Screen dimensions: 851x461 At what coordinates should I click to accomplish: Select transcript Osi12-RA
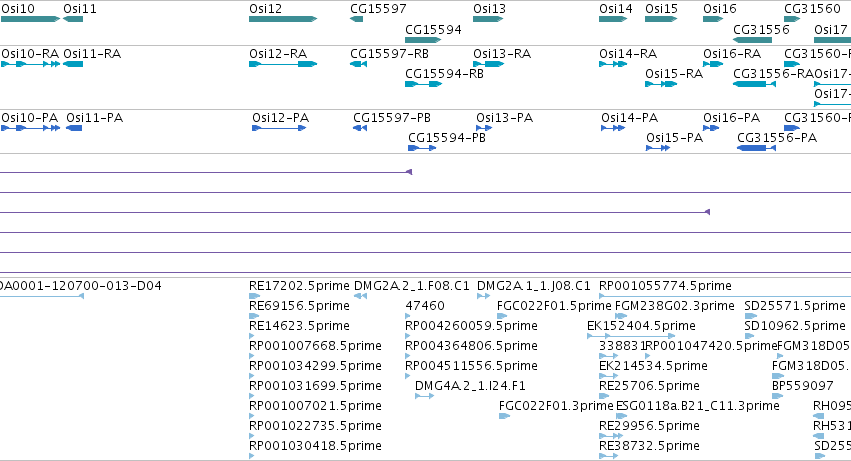(278, 54)
